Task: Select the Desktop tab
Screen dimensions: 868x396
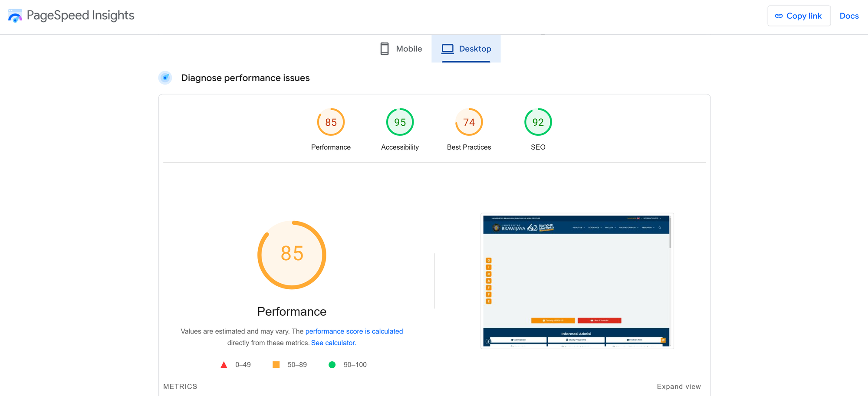Action: pyautogui.click(x=466, y=49)
